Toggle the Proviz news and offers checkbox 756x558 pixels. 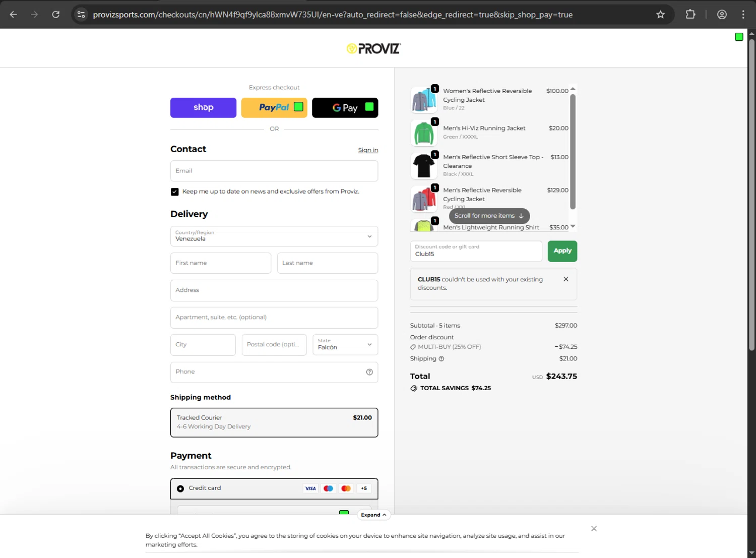click(x=174, y=192)
